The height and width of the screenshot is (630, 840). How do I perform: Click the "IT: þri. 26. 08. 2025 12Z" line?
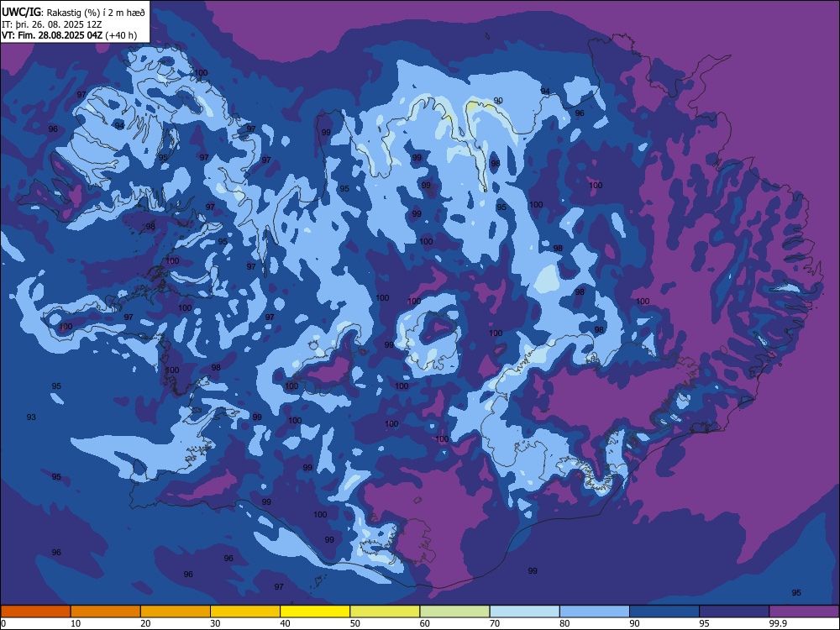52,24
